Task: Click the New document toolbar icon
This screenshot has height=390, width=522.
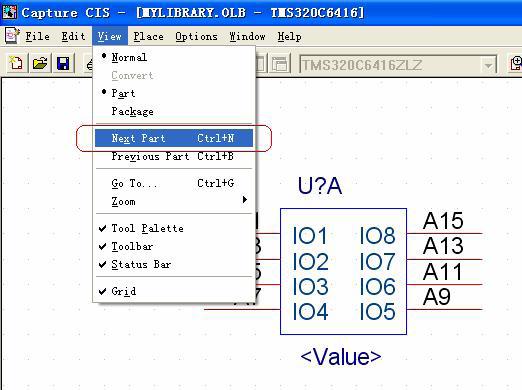Action: coord(16,63)
